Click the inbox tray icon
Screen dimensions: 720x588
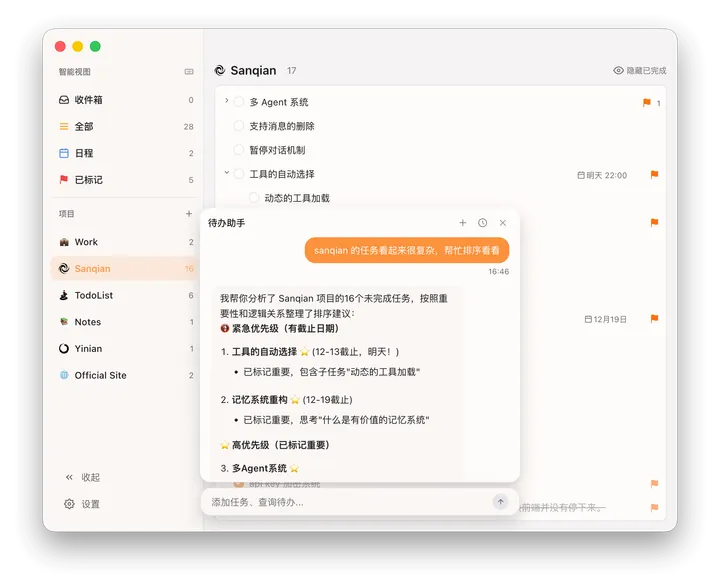coord(64,100)
